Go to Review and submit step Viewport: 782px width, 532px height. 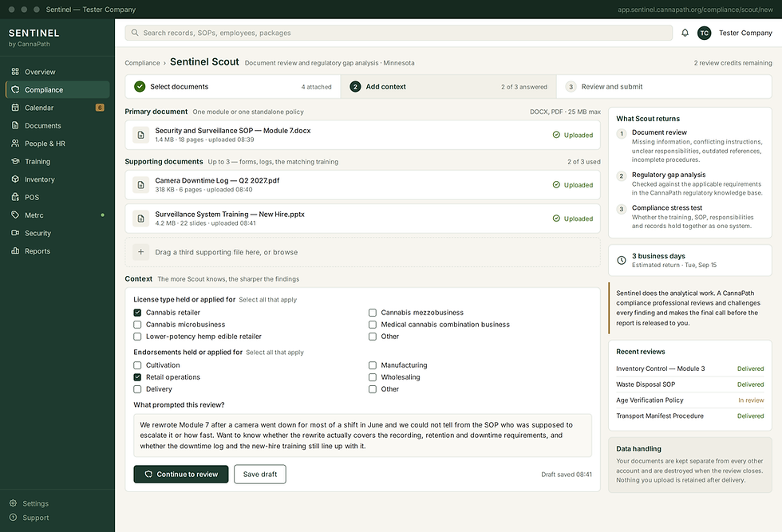(664, 87)
